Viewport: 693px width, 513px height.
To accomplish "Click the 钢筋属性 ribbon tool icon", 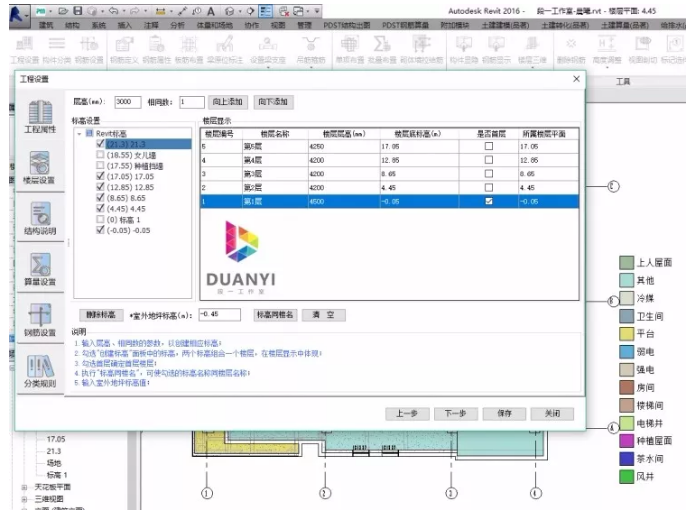I will point(156,44).
